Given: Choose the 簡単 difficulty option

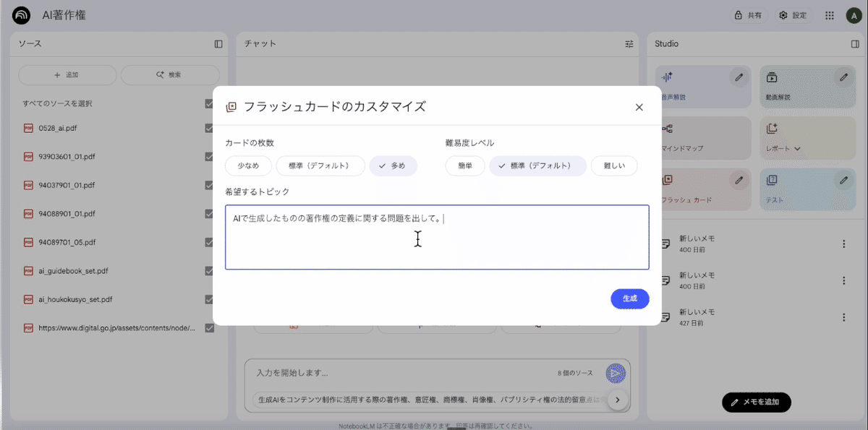Looking at the screenshot, I should (x=465, y=165).
